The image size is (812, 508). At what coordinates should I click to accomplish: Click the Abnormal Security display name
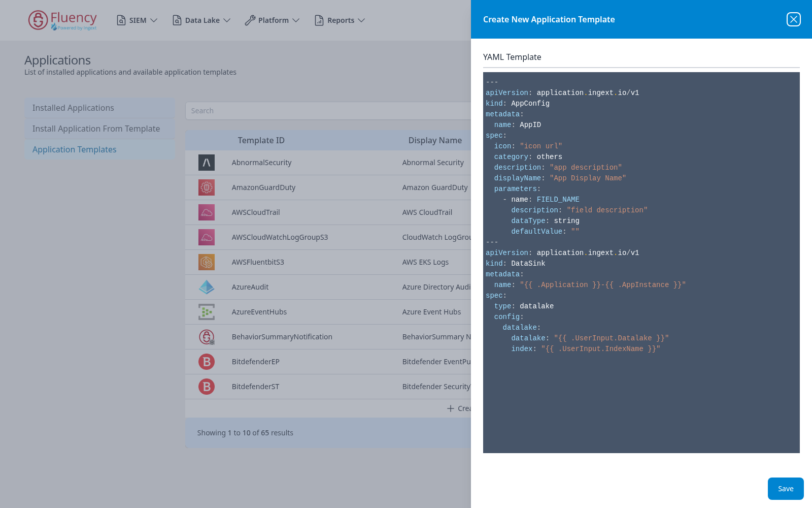click(x=433, y=163)
